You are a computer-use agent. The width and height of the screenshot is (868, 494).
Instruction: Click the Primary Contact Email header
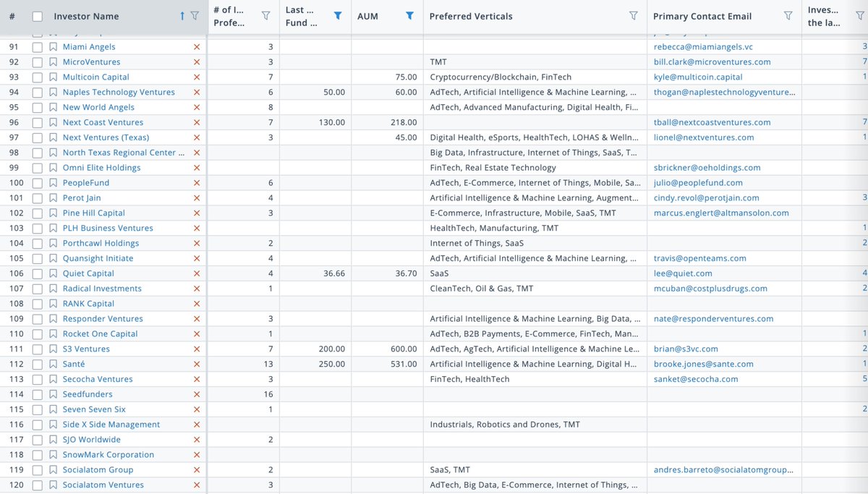pos(702,17)
